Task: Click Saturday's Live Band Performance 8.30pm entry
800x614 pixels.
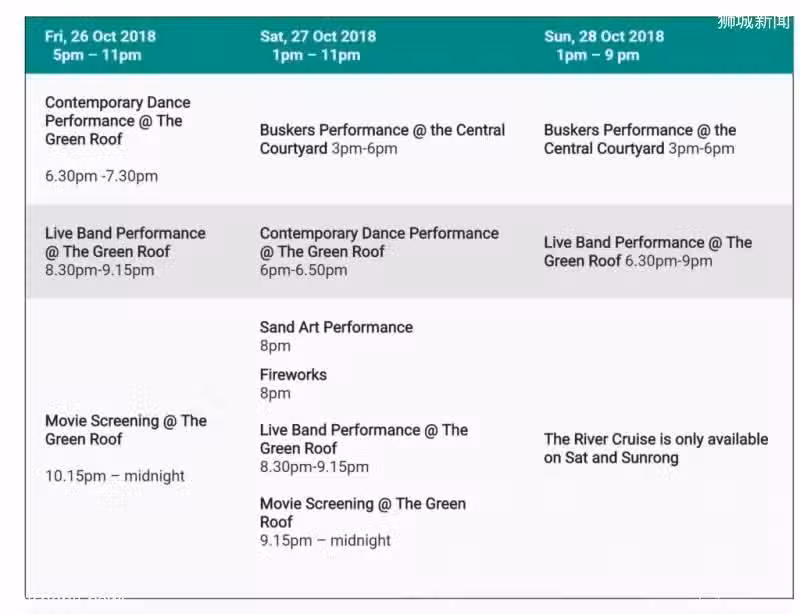Action: [x=364, y=448]
